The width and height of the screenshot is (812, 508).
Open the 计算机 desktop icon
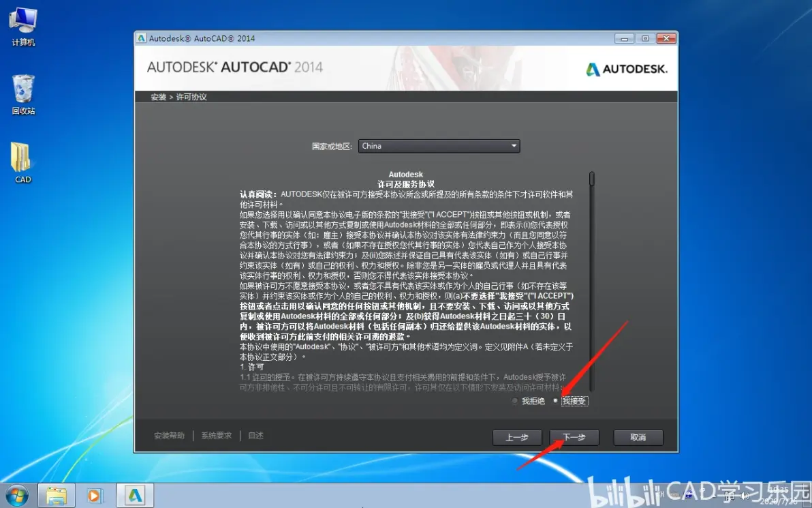23,27
